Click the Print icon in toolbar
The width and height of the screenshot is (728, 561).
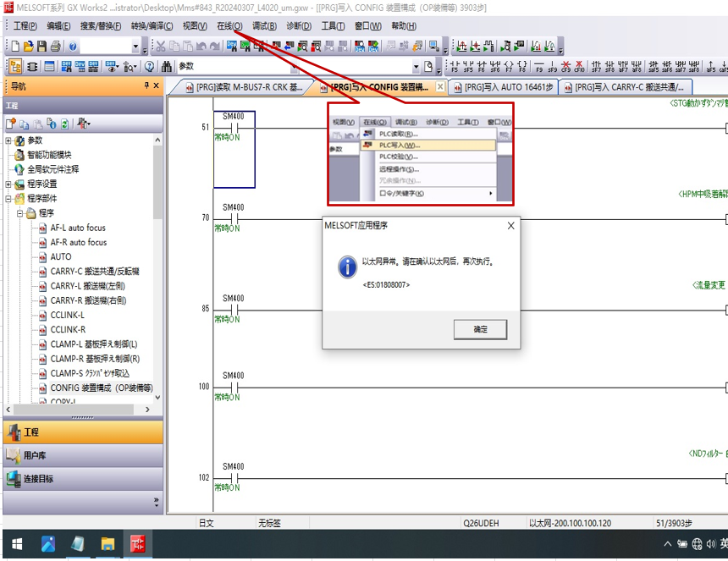[55, 46]
